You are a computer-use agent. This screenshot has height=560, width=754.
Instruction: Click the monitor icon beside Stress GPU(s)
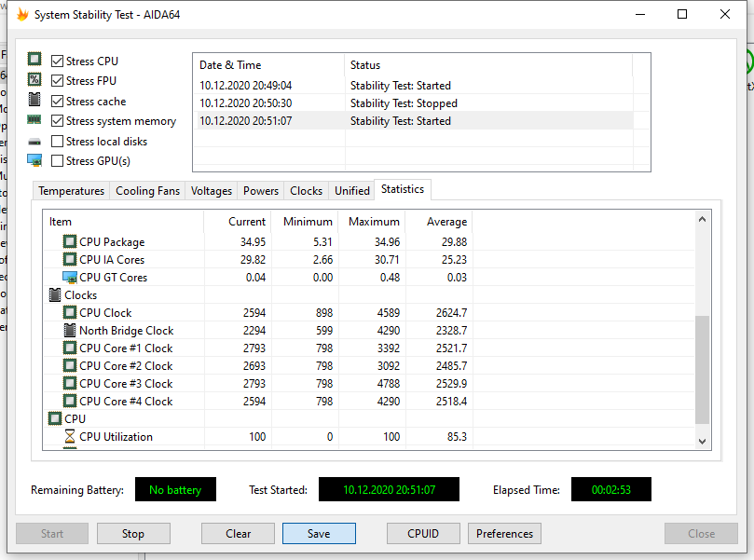(x=34, y=161)
